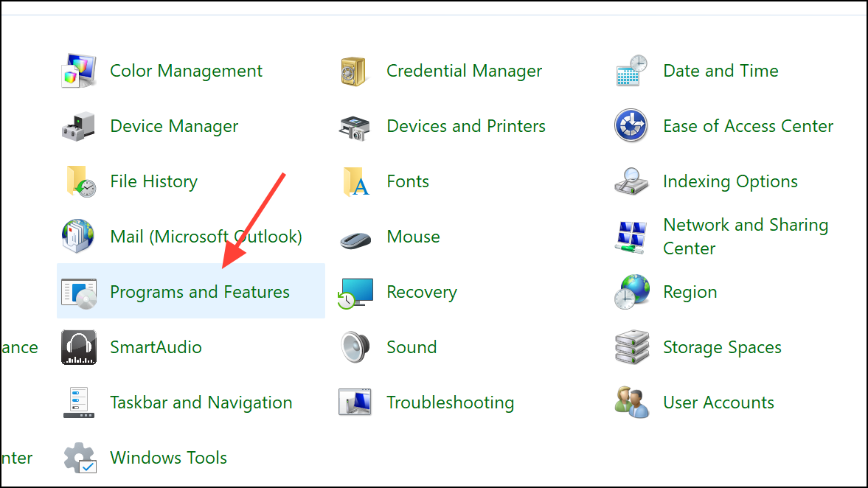The height and width of the screenshot is (488, 868).
Task: Open the Ease of Access Center icon
Action: 631,125
